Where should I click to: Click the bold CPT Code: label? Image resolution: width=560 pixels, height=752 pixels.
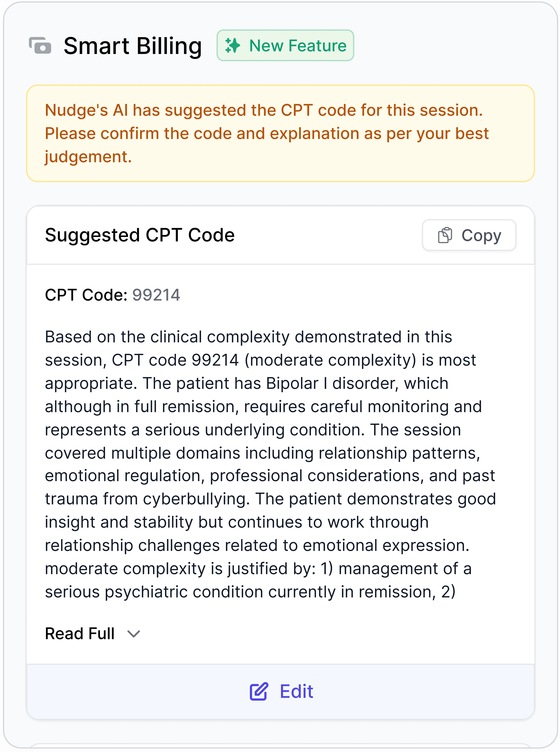click(86, 295)
